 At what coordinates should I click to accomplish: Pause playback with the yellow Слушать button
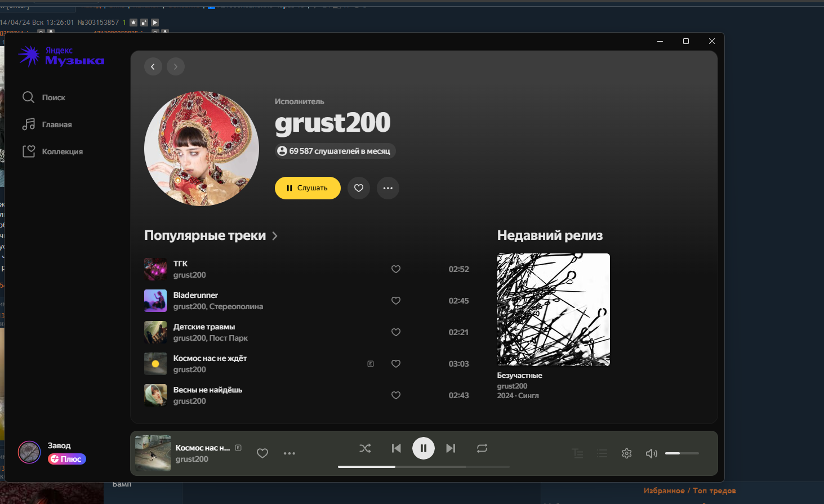[308, 188]
